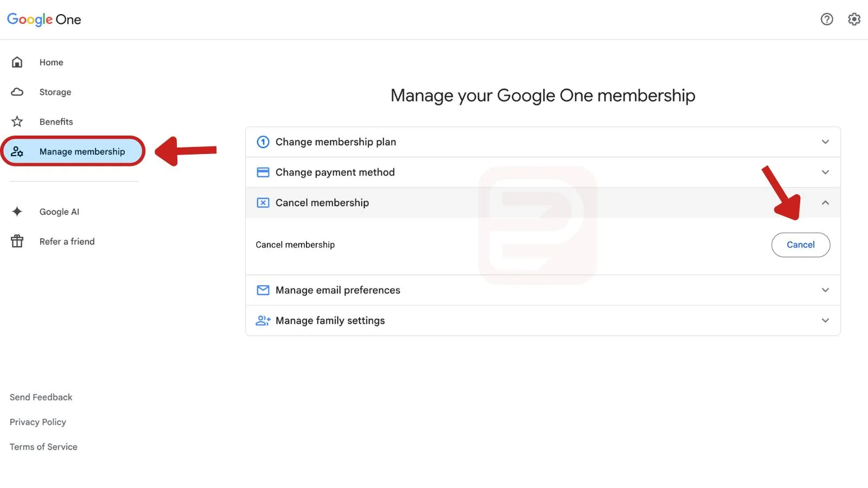Click the Google AI sparkle icon
This screenshot has width=868, height=488.
[x=17, y=211]
